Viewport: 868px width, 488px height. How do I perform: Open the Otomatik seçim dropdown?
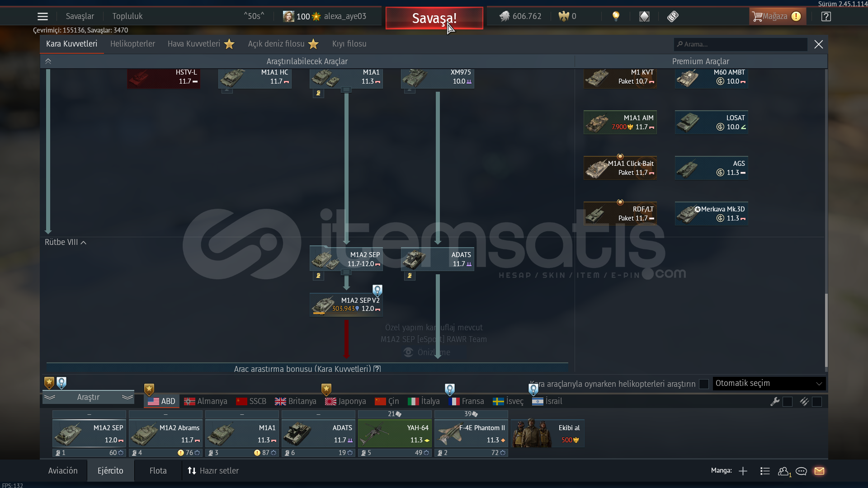click(x=769, y=383)
